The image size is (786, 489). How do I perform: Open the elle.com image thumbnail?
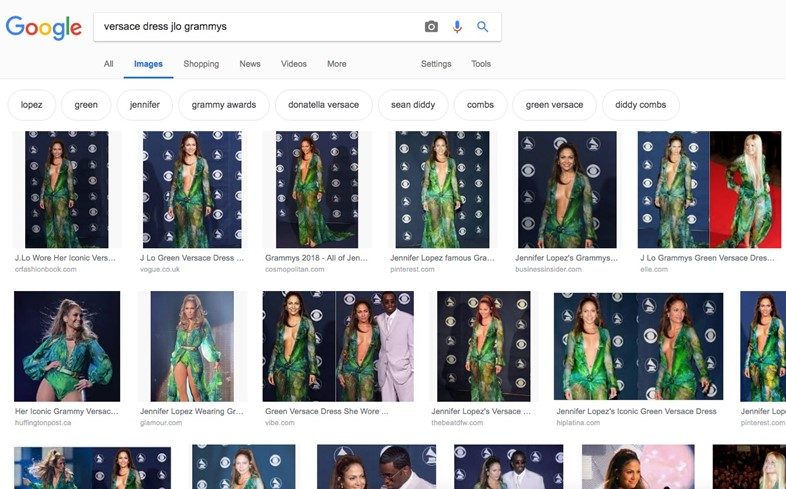coord(709,189)
